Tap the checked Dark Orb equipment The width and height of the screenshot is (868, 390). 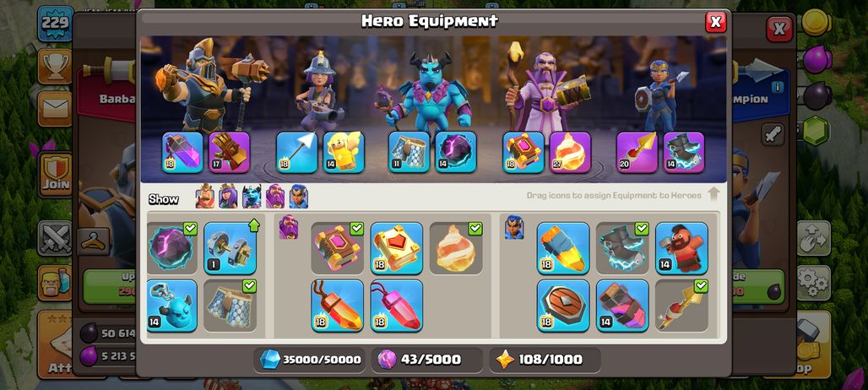(172, 248)
